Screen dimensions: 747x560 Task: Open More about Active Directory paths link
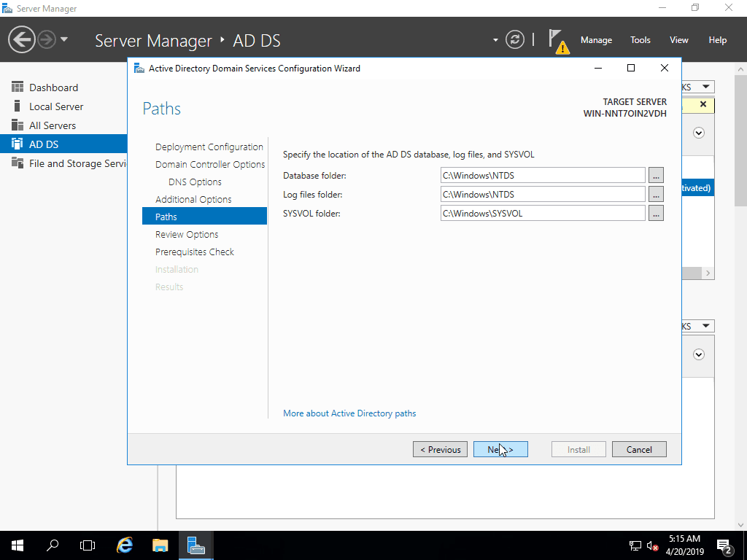click(349, 413)
